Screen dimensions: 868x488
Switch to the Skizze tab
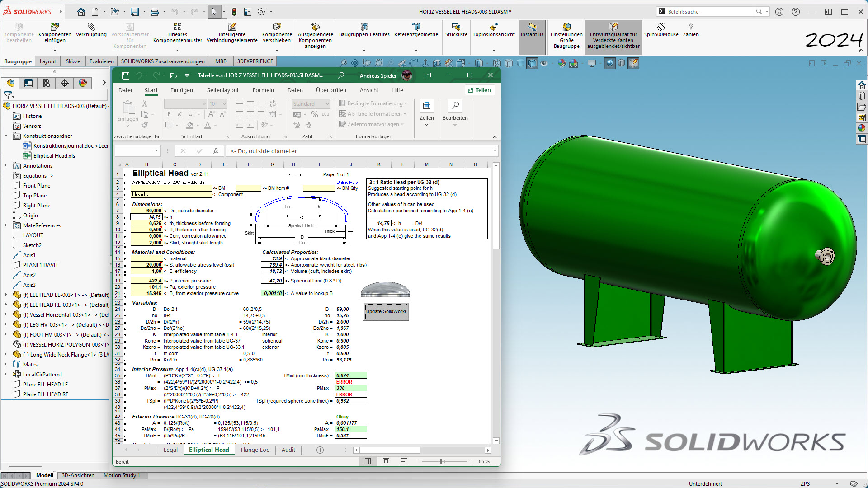tap(73, 61)
